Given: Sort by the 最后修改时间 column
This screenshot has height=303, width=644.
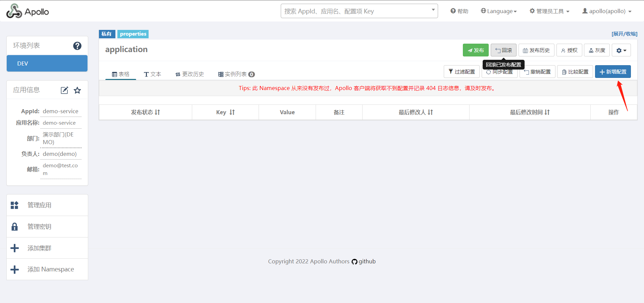Looking at the screenshot, I should [x=530, y=112].
